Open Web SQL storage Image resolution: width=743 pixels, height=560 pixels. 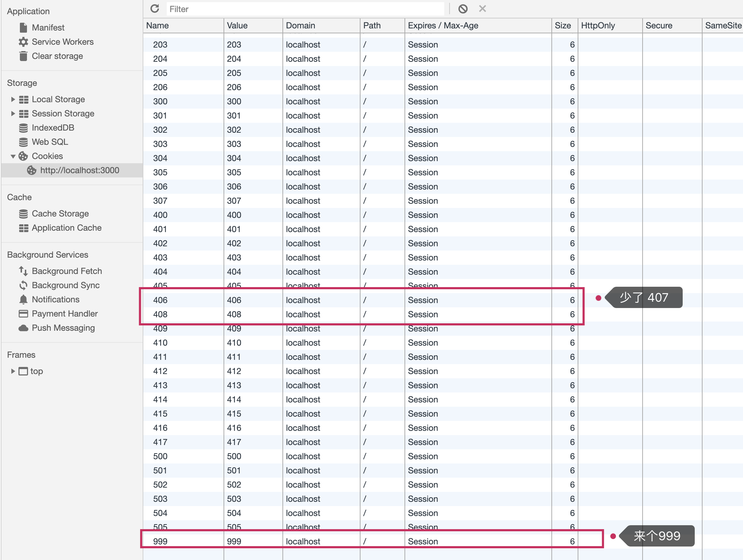point(50,142)
